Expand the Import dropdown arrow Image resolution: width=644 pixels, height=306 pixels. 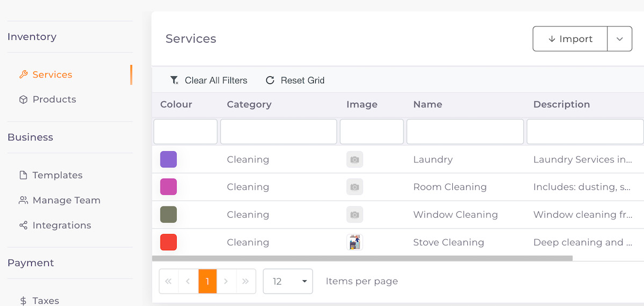tap(620, 39)
